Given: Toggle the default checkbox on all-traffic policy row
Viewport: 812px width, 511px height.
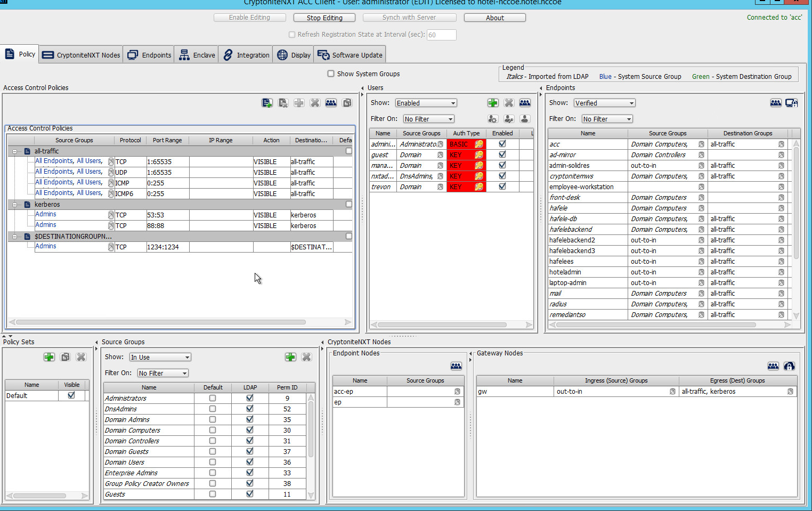Looking at the screenshot, I should (x=349, y=151).
